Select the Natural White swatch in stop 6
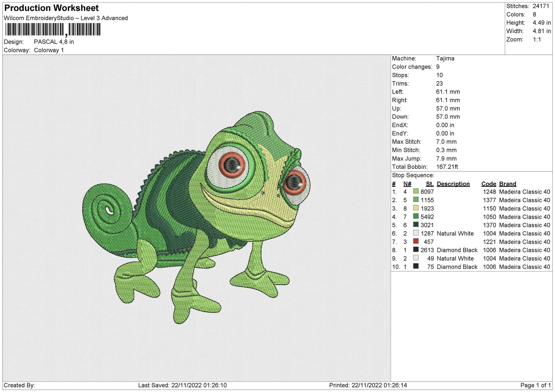 416,233
